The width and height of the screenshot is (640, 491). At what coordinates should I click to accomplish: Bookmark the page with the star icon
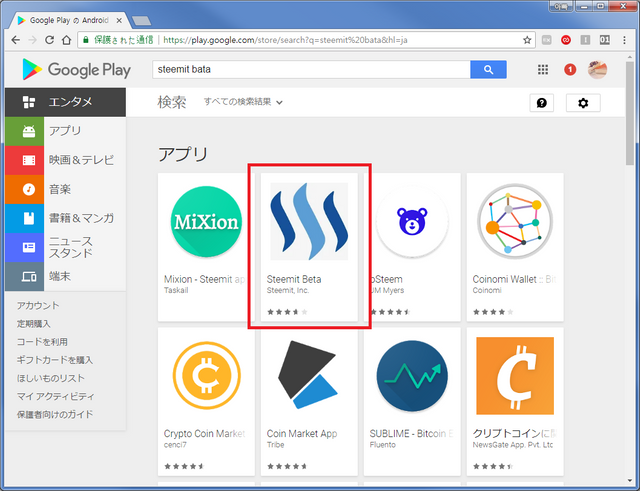[x=527, y=40]
